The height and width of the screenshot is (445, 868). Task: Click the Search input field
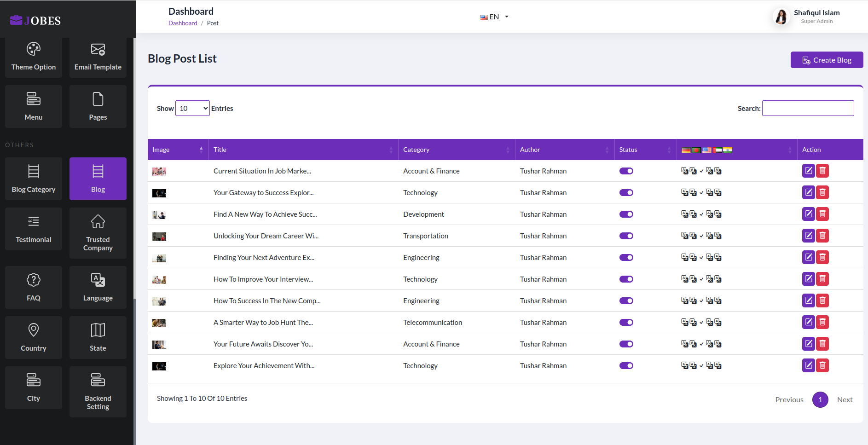click(x=808, y=108)
